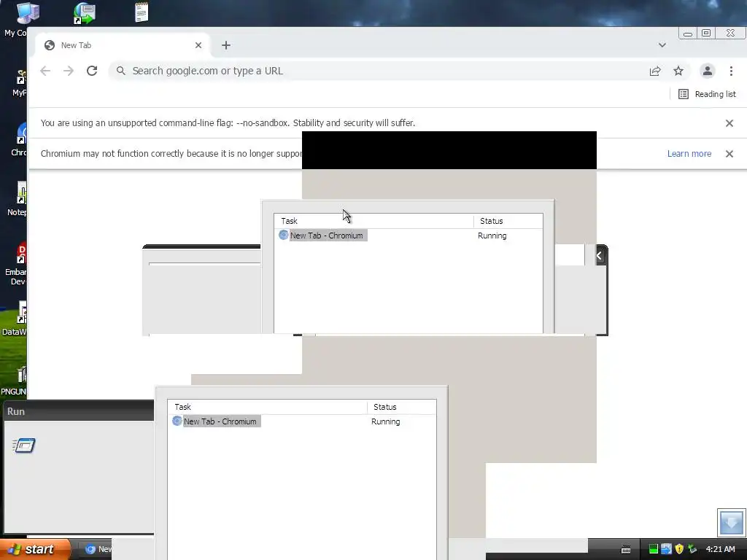This screenshot has width=747, height=560.
Task: Open the Chromium three-dot menu
Action: (731, 71)
